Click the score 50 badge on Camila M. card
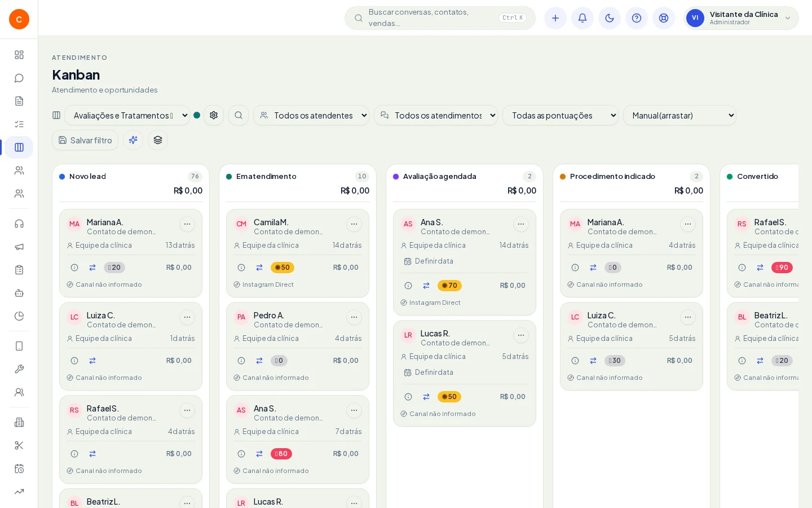 coord(283,268)
